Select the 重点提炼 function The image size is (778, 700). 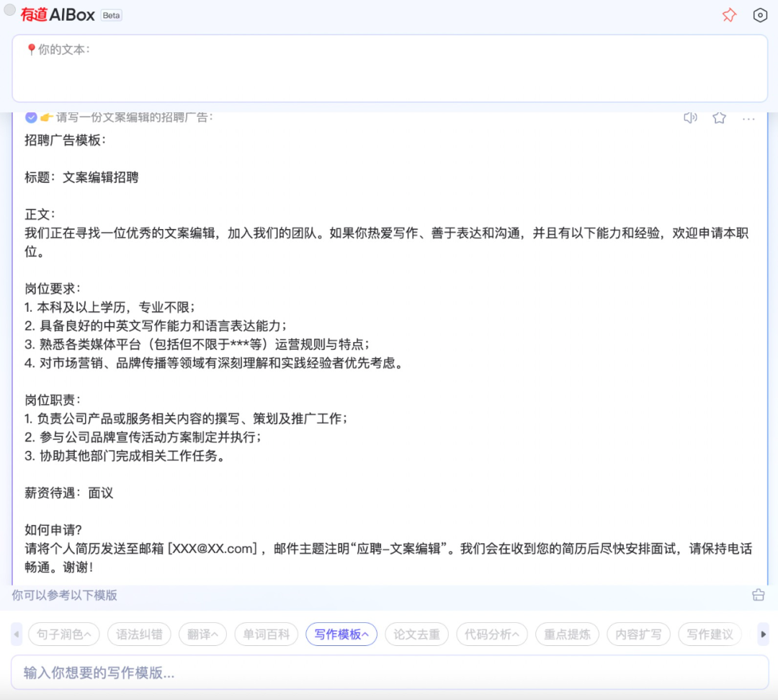point(567,634)
